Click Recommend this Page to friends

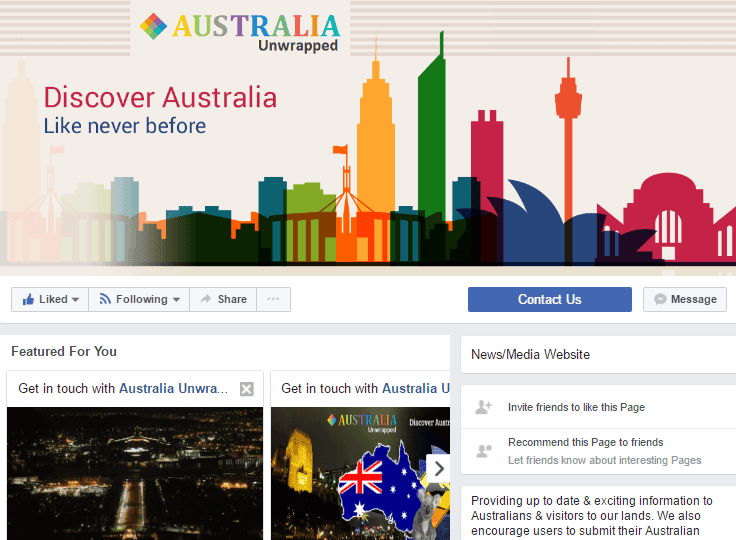[x=586, y=442]
